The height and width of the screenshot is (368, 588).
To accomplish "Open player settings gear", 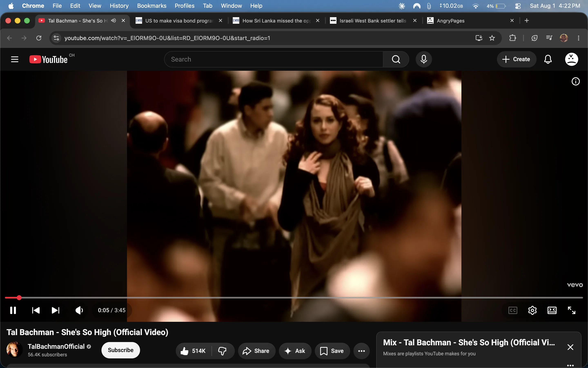I will pyautogui.click(x=532, y=310).
